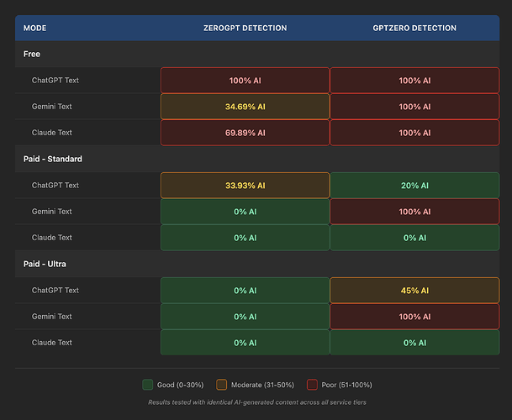
Task: Click the orange Moderate legend swatch
Action: click(x=221, y=385)
